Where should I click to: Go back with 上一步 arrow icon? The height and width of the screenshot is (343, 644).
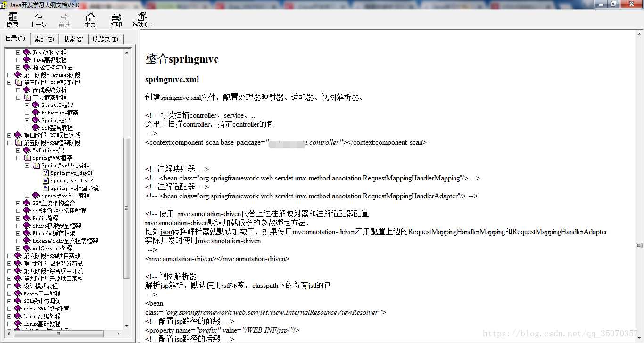pyautogui.click(x=39, y=17)
